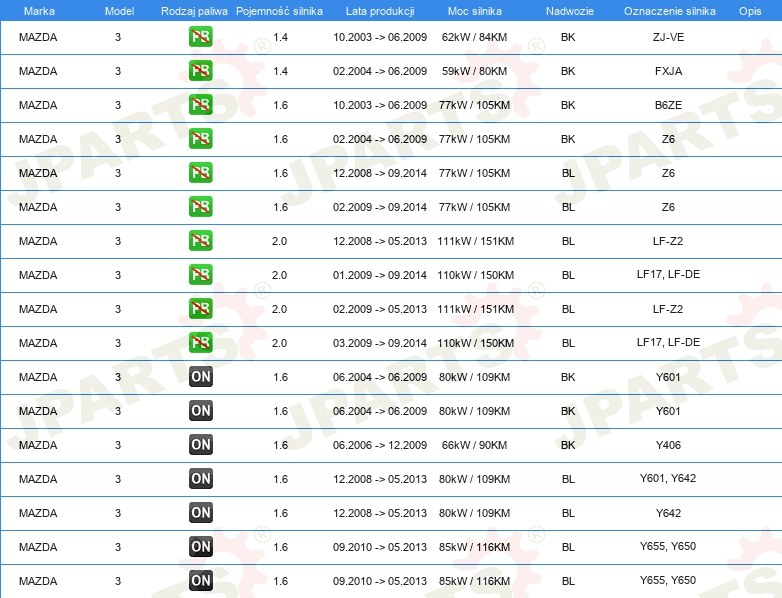Click diesel ON icon in Y406 row

[200, 445]
